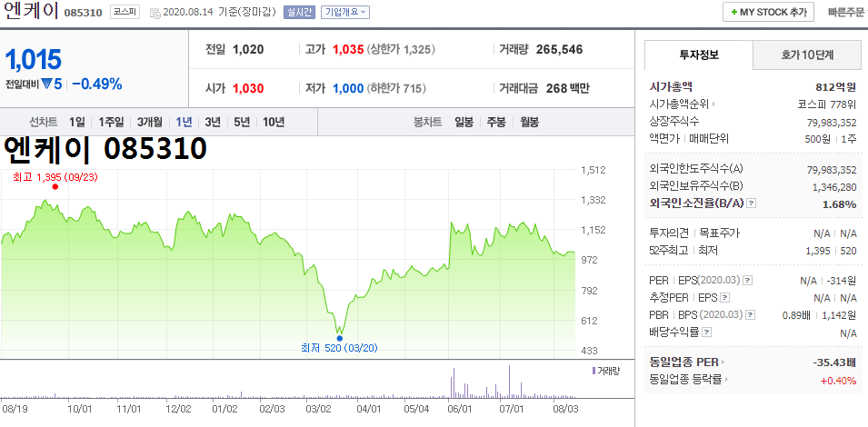Click the stock code 085310 in the header
The image size is (868, 427).
(83, 13)
